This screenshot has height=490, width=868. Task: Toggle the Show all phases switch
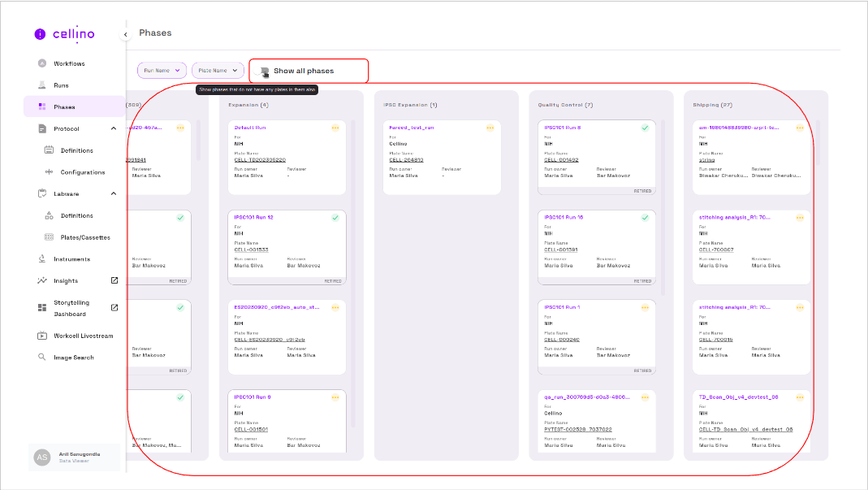coord(262,72)
